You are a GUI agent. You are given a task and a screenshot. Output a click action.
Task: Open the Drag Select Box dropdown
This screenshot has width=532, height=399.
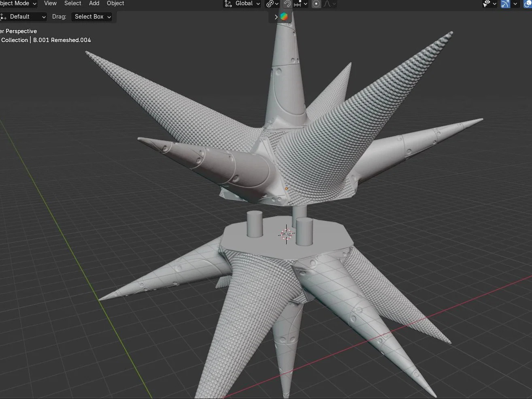tap(92, 17)
